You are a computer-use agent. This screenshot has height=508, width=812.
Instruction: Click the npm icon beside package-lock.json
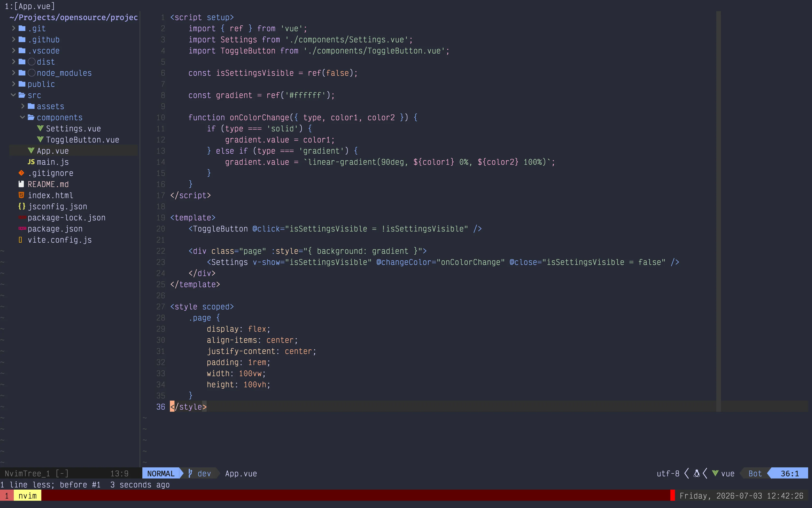click(x=22, y=217)
